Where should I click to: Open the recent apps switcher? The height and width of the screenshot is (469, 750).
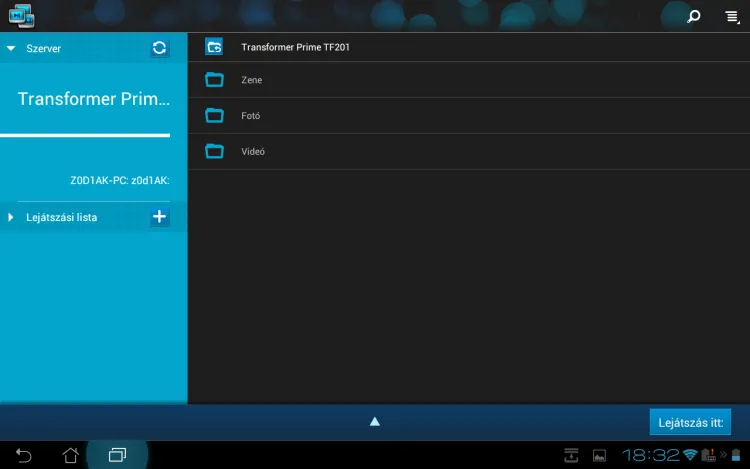pyautogui.click(x=117, y=455)
